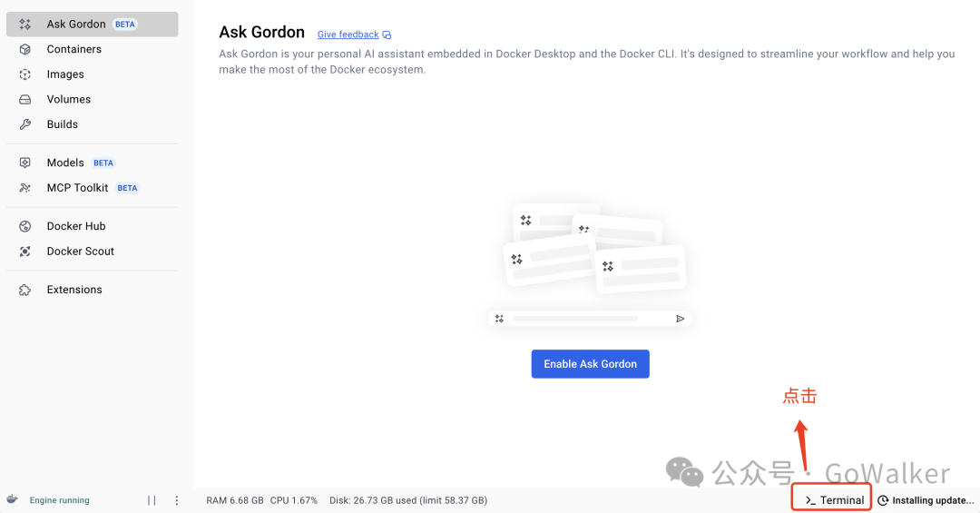Click the Disk 26.73 GB used indicator
Image resolution: width=980 pixels, height=513 pixels.
[x=408, y=500]
